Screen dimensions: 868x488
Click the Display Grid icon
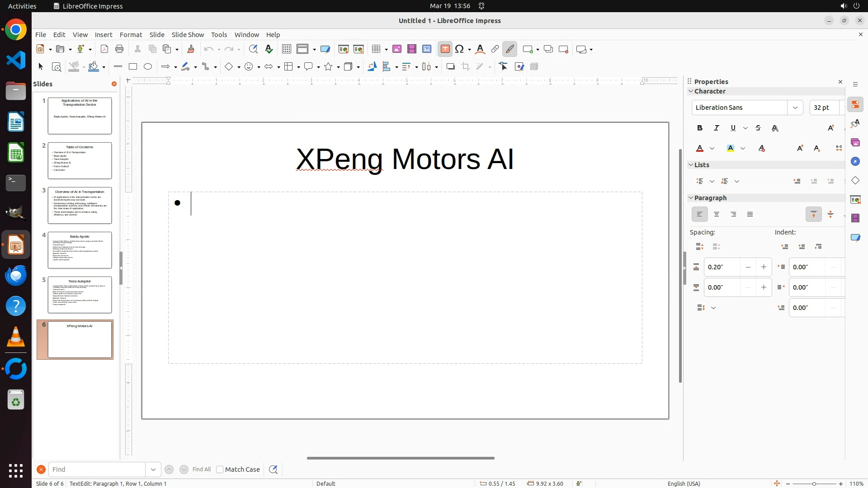point(286,49)
